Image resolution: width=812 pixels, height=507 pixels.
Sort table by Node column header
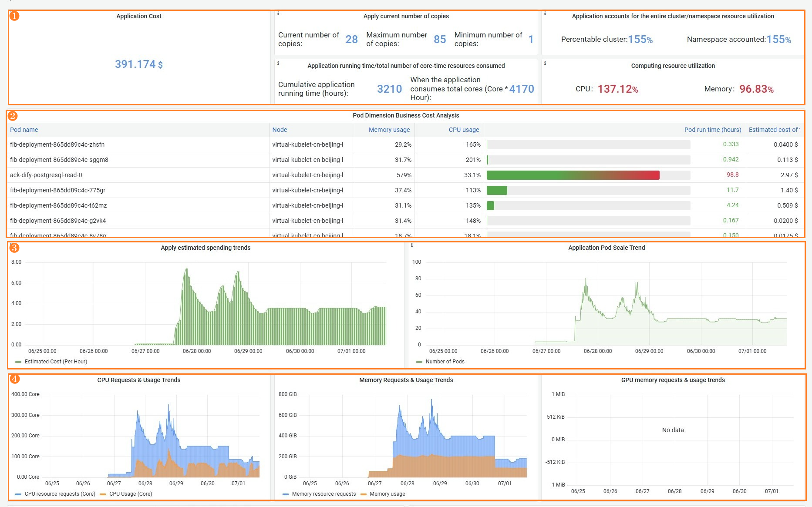point(280,130)
